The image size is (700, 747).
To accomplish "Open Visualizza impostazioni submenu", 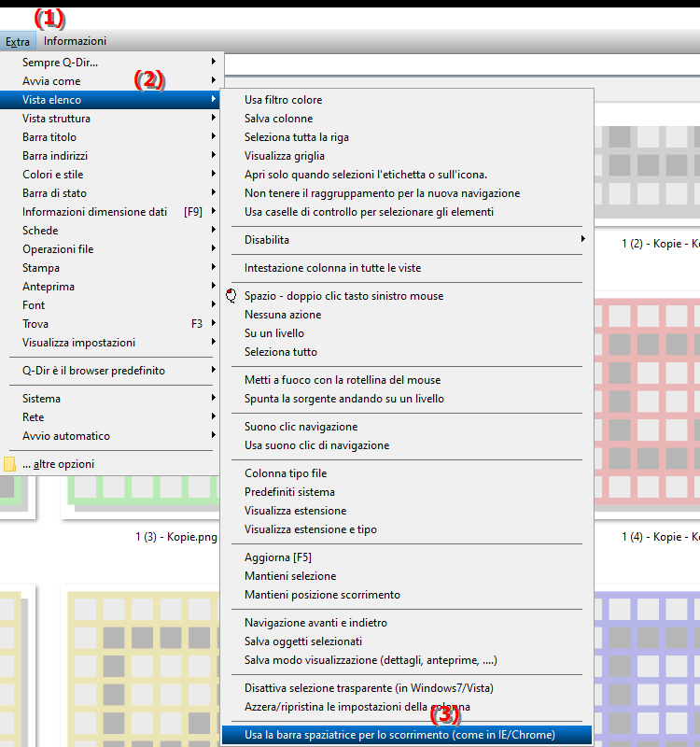I will [x=109, y=343].
